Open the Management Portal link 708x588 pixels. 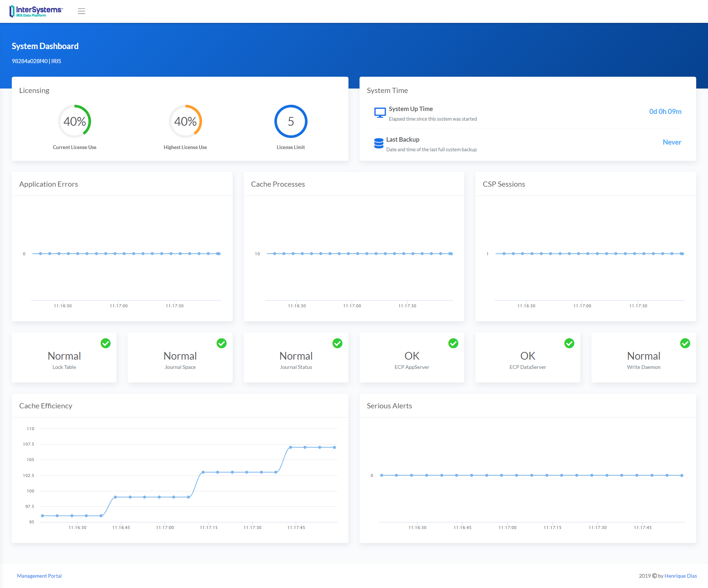point(39,576)
